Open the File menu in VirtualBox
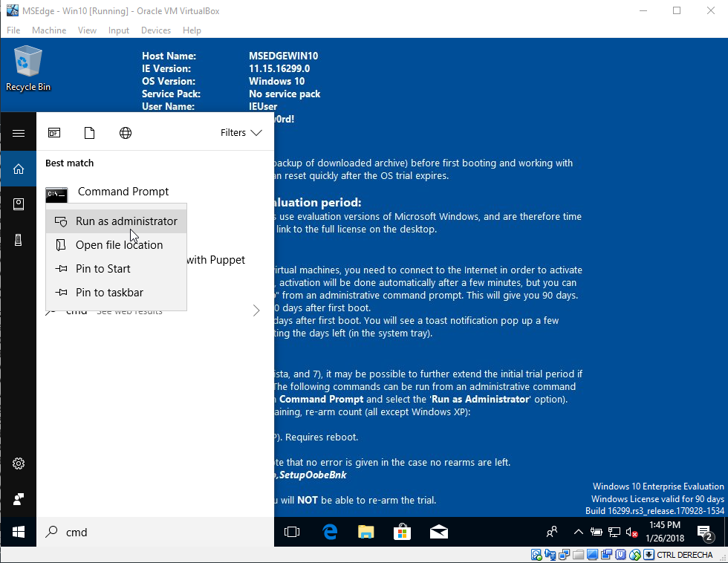Screen dimensions: 728x563 pos(13,30)
